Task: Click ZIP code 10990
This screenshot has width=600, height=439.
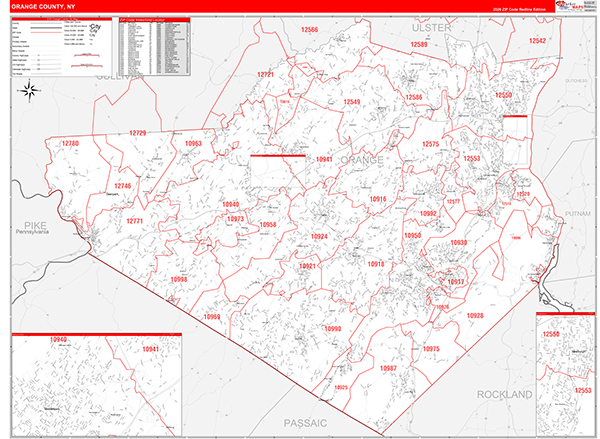Action: click(332, 329)
